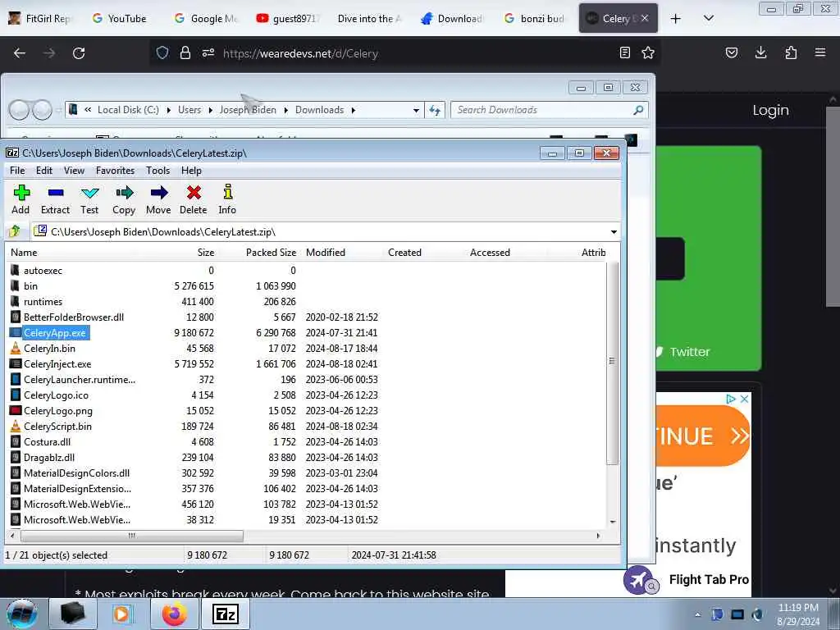Sort files by Accessed column
This screenshot has height=630, width=840.
click(490, 253)
